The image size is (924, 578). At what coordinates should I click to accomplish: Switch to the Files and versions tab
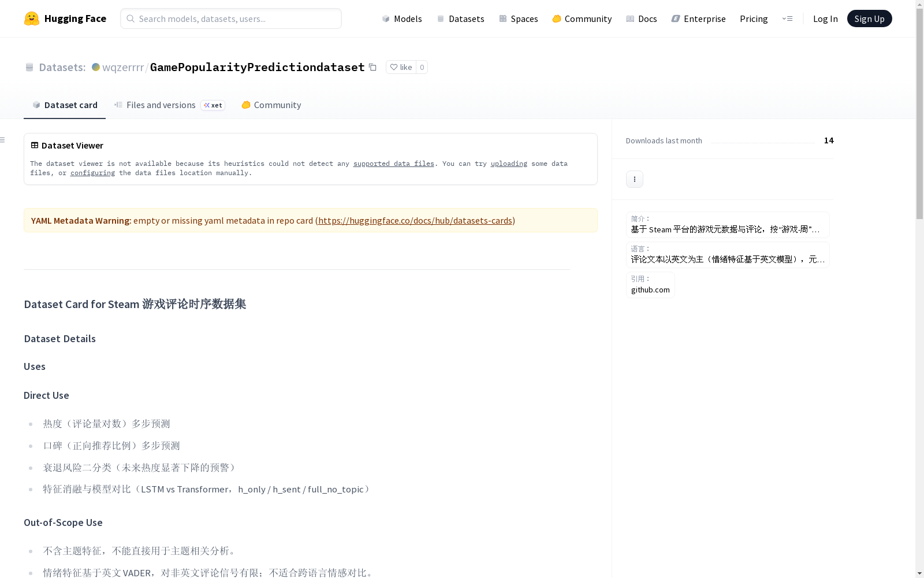[x=155, y=105]
